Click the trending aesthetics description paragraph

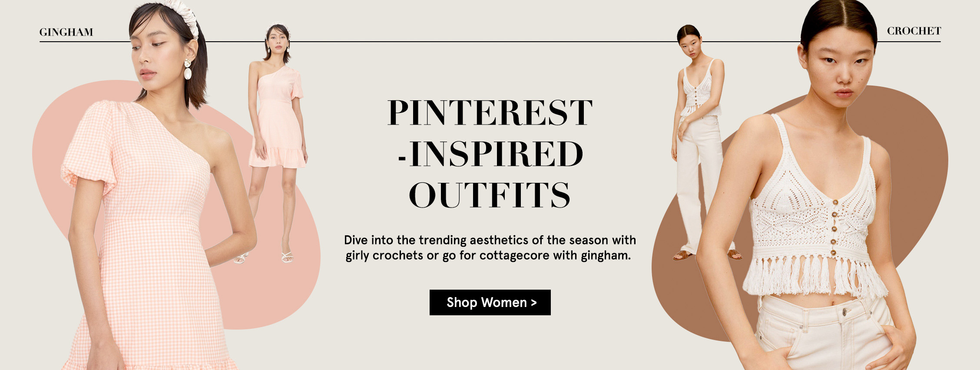[490, 248]
